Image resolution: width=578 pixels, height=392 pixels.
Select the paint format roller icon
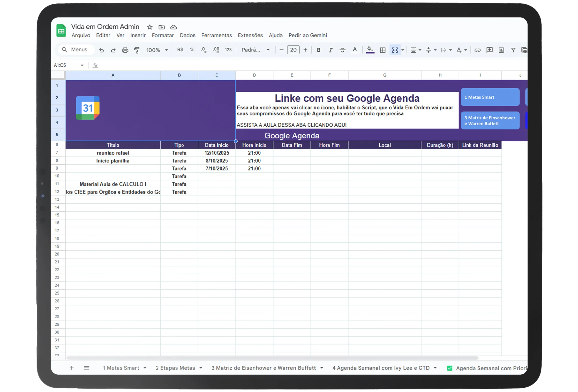coord(137,50)
